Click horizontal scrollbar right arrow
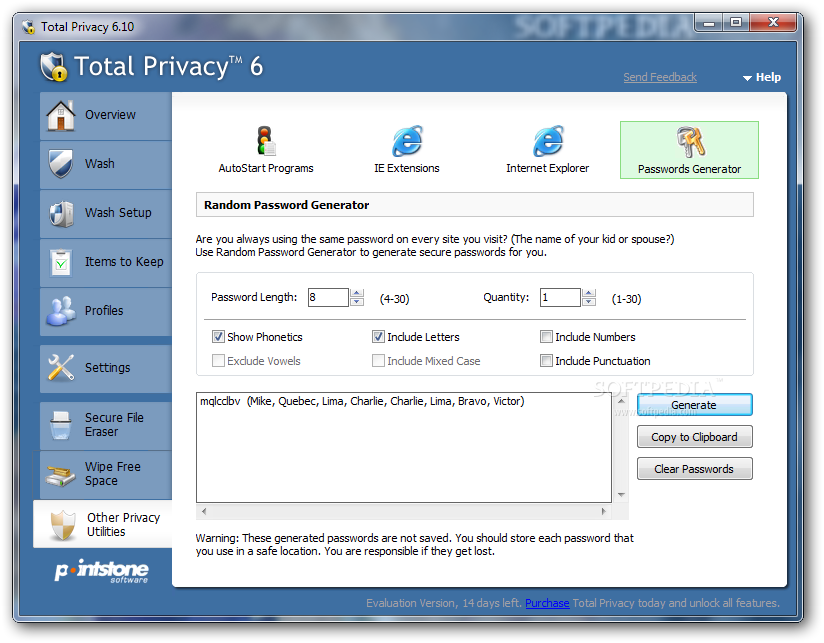Viewport: 824px width, 643px height. 603,511
